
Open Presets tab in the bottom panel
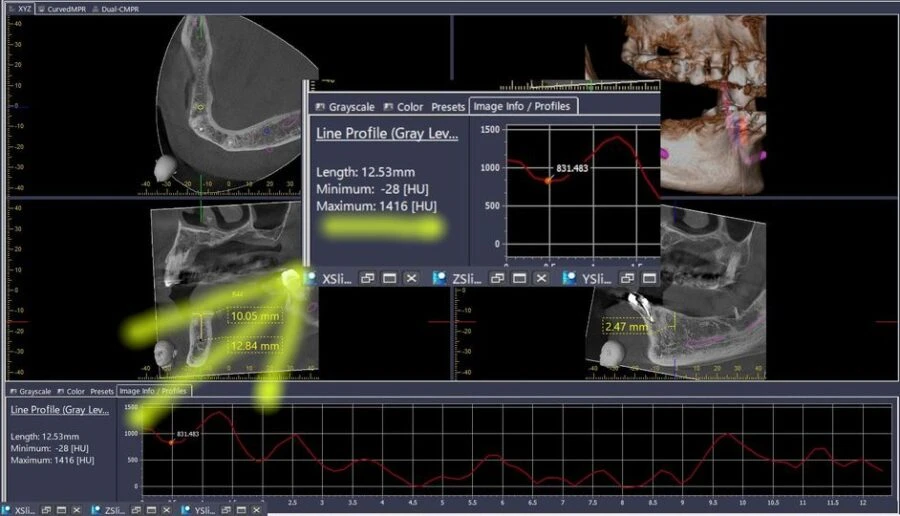point(102,391)
